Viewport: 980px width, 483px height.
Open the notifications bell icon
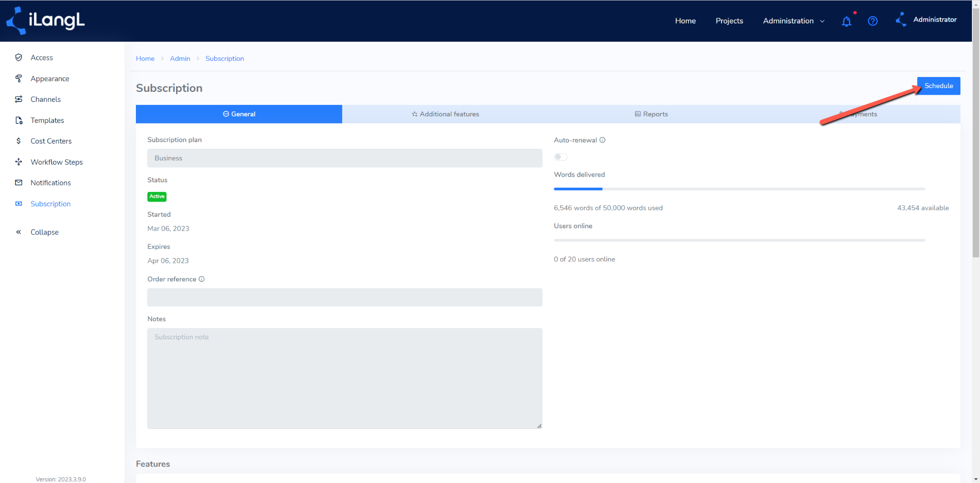(846, 21)
